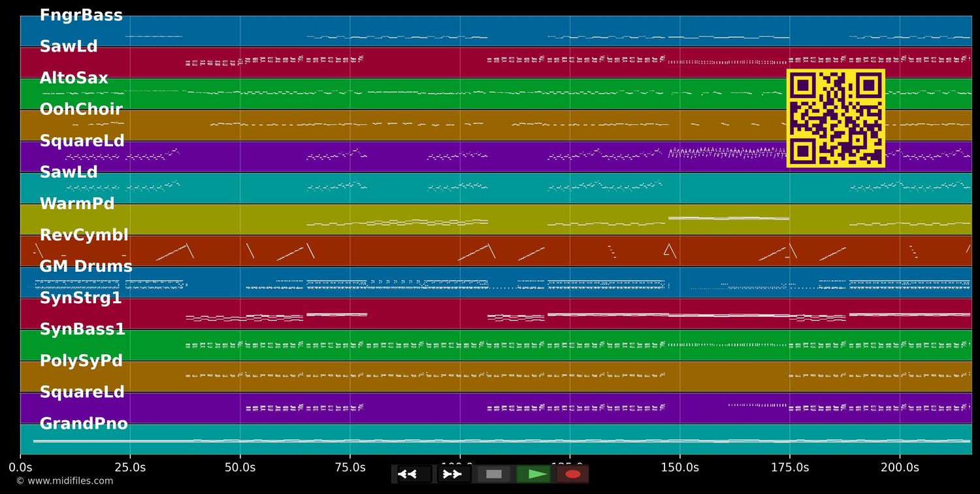Click the fast-forward button
The height and width of the screenshot is (494, 980).
click(452, 474)
